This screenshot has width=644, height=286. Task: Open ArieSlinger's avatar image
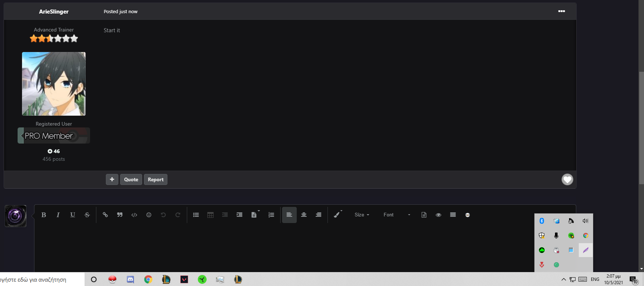[54, 84]
